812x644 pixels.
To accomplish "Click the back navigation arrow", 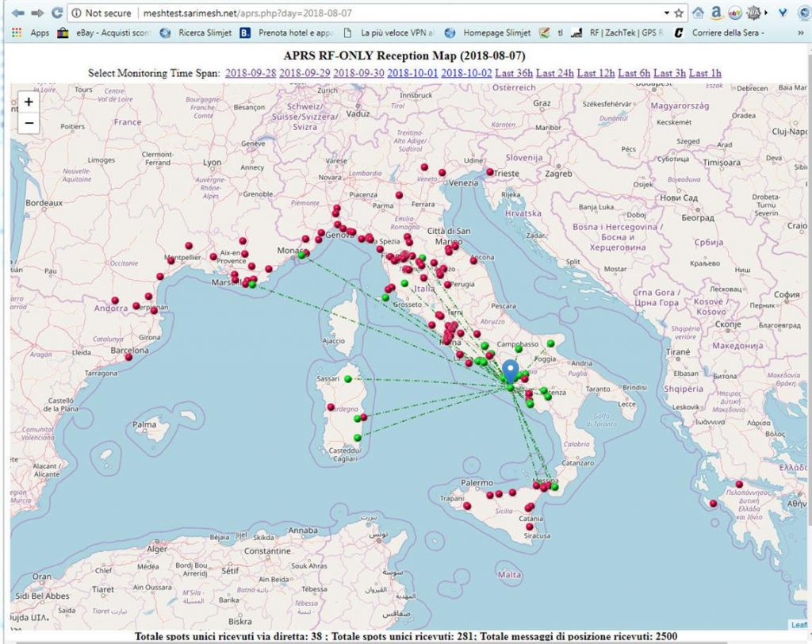I will pyautogui.click(x=18, y=13).
